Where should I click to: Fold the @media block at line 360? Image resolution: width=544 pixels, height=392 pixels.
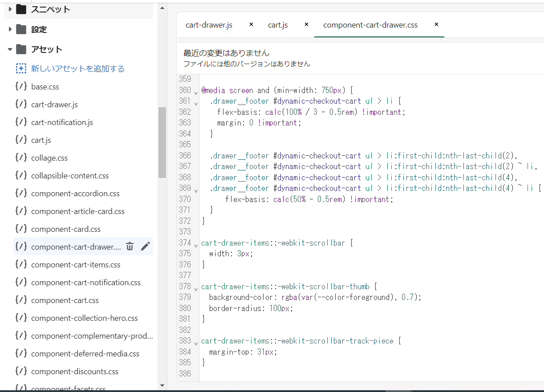tap(196, 93)
